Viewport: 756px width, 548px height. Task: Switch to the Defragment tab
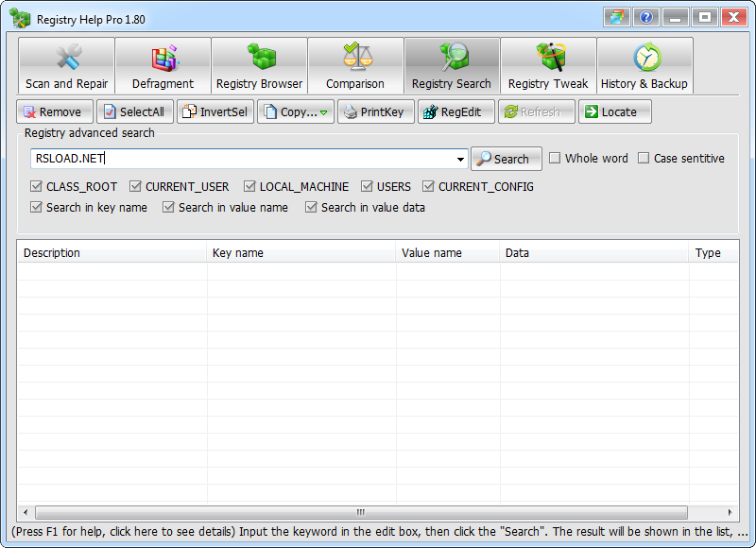coord(163,65)
